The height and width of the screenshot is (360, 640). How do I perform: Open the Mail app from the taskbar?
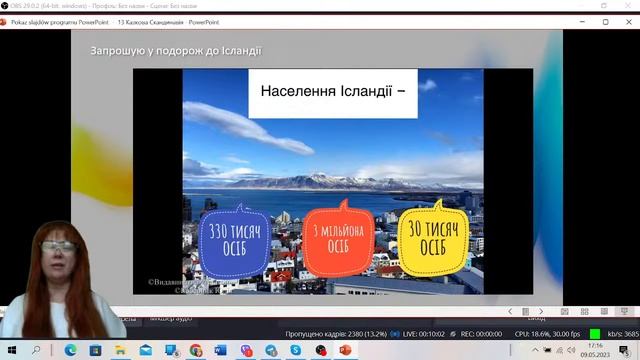[146, 350]
